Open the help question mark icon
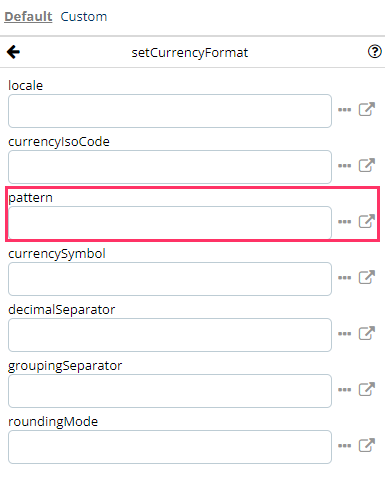The height and width of the screenshot is (484, 385). [375, 52]
